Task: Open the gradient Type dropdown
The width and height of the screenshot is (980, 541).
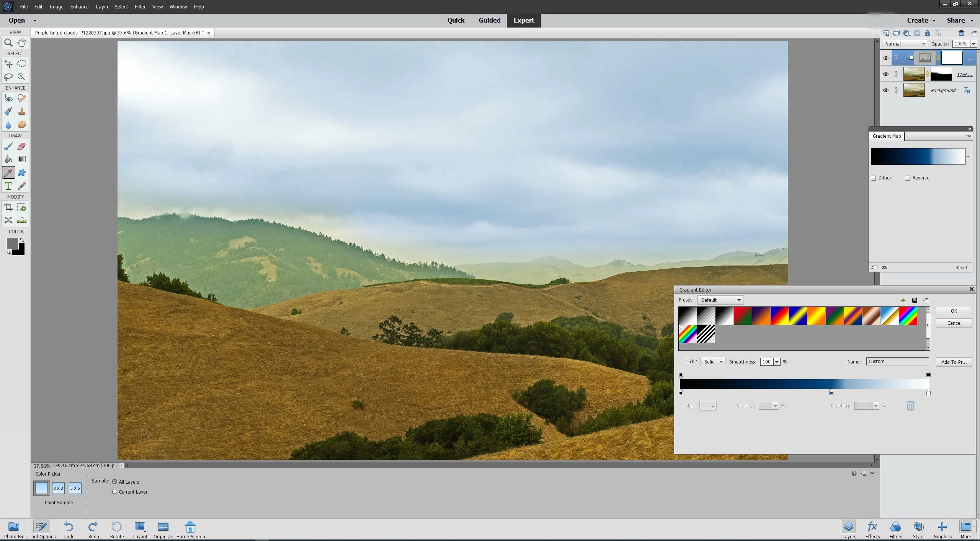Action: pyautogui.click(x=712, y=362)
